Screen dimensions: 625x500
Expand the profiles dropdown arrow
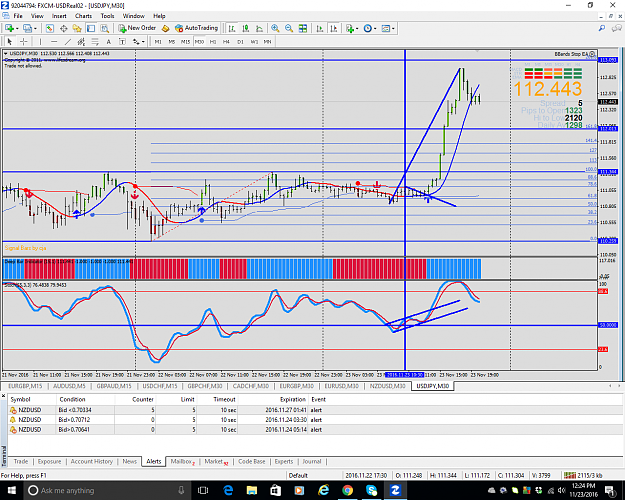pyautogui.click(x=35, y=28)
